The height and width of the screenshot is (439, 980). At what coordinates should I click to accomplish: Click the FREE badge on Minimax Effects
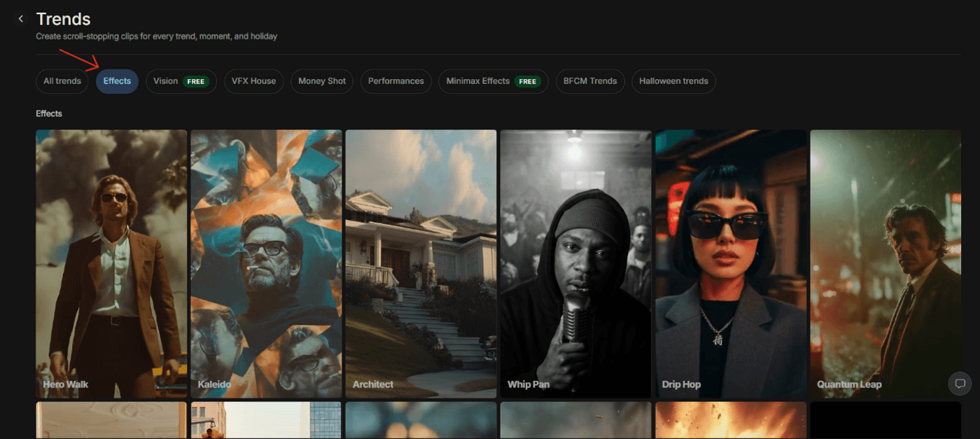click(x=528, y=82)
